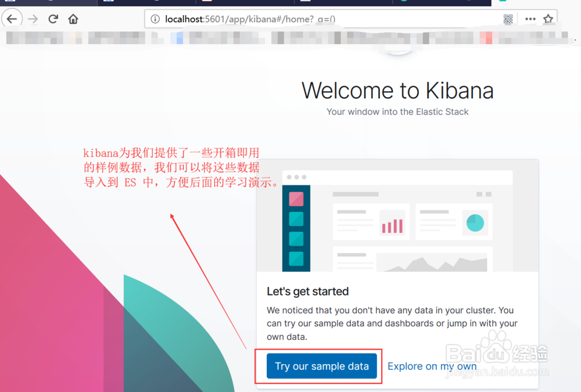
Task: Click the Try our sample data button
Action: pos(322,366)
